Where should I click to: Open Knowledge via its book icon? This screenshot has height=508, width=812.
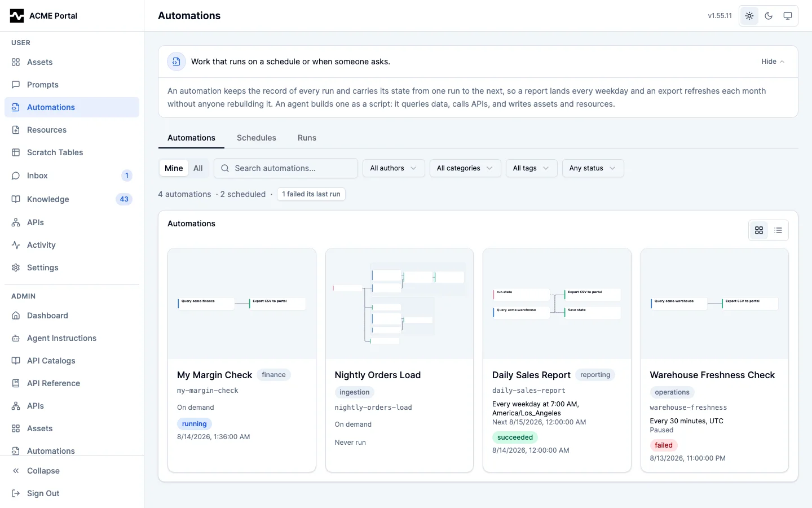(x=16, y=199)
